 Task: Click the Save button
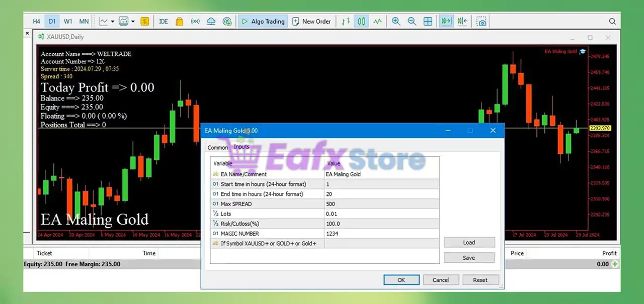[469, 258]
